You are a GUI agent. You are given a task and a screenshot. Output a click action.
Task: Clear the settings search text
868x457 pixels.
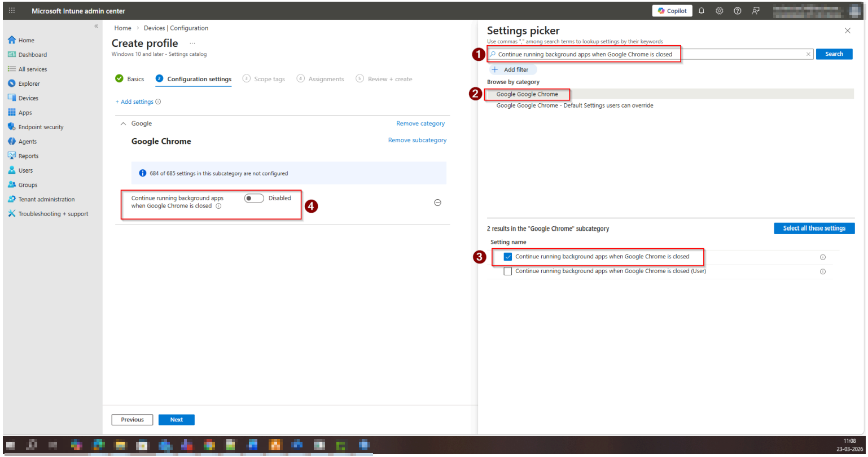pyautogui.click(x=808, y=54)
